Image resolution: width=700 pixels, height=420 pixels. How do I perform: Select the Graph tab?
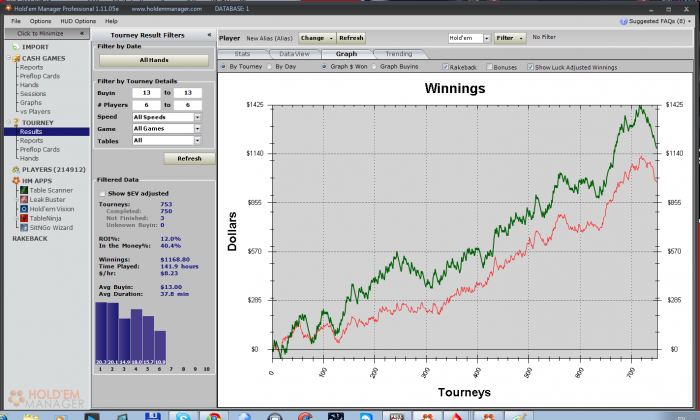click(x=346, y=54)
